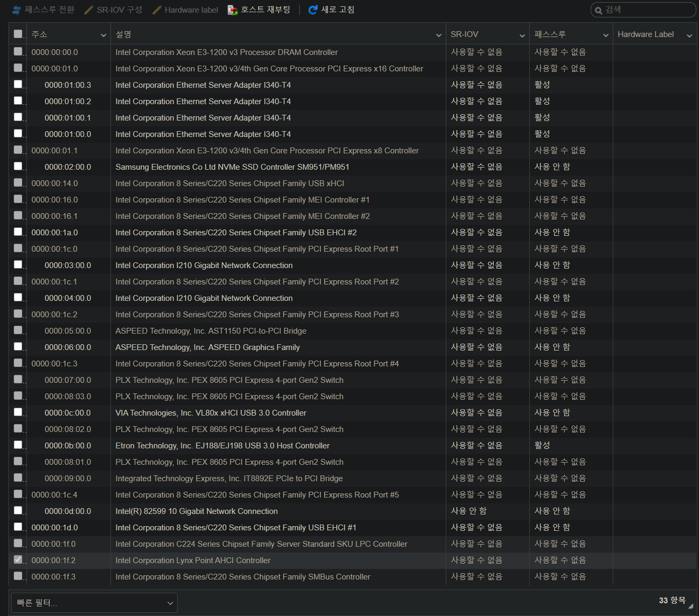Click Lynx Point AHCI Controller description
The height and width of the screenshot is (616, 699).
tap(193, 560)
